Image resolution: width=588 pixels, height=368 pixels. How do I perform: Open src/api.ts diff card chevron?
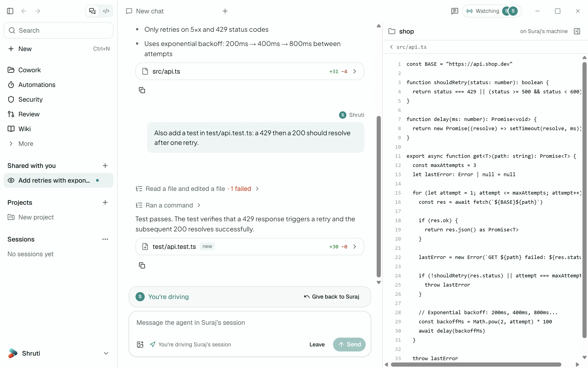tap(355, 71)
